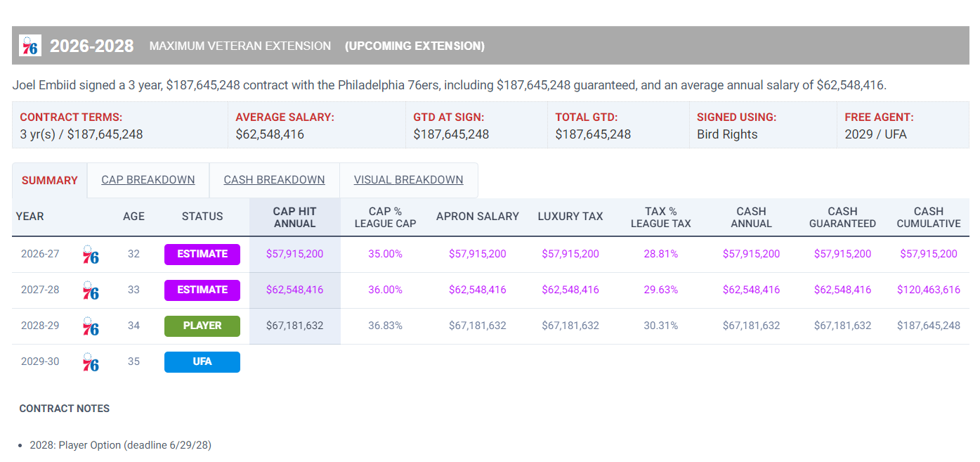980x462 pixels.
Task: Click the blue UFA status badge
Action: tap(202, 361)
